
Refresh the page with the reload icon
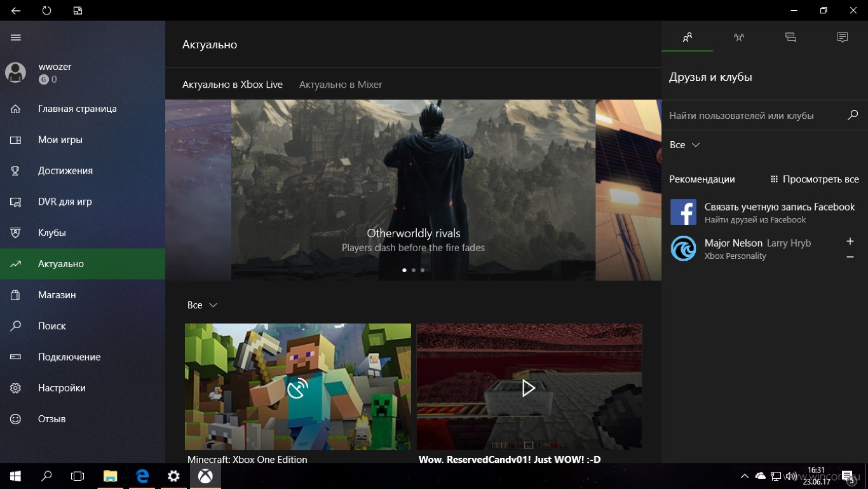click(46, 11)
